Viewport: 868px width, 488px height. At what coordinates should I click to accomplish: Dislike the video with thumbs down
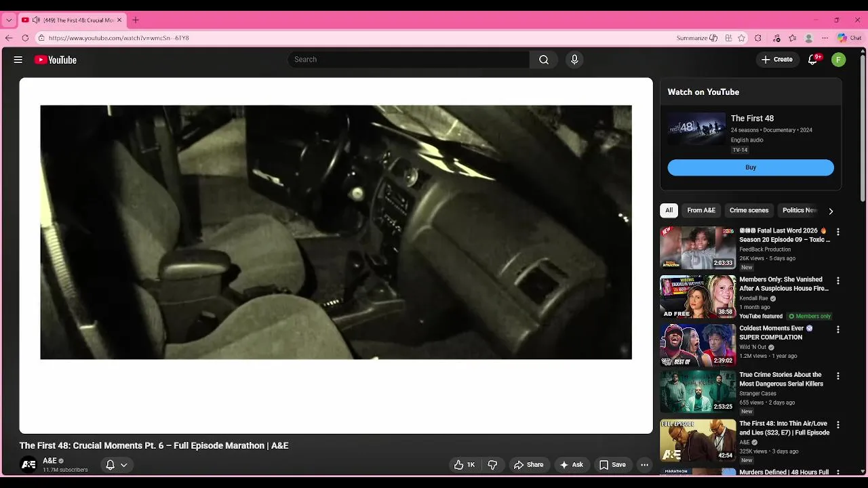point(493,465)
